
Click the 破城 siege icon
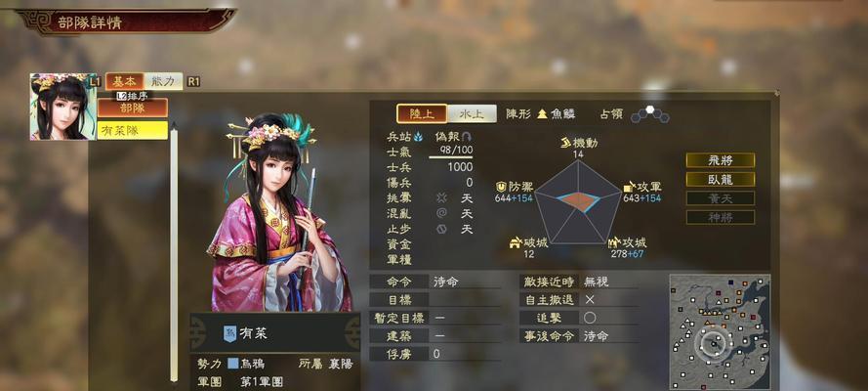coord(515,242)
